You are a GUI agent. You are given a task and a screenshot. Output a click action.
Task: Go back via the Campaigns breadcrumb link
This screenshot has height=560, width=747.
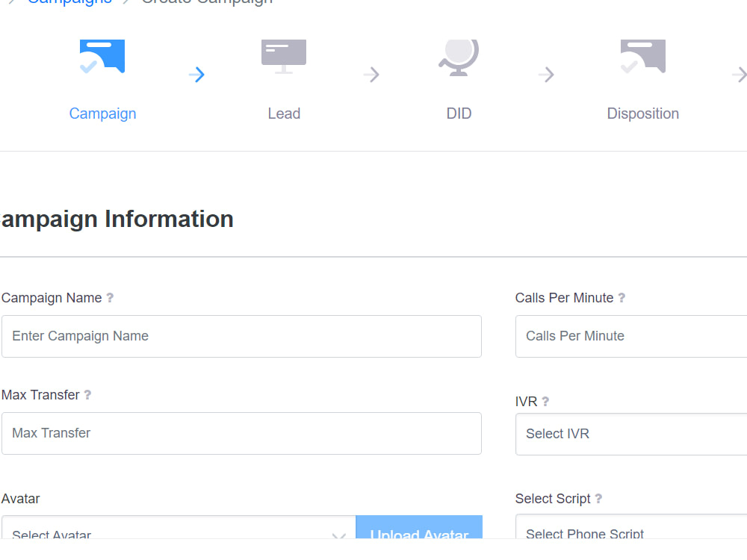click(69, 2)
